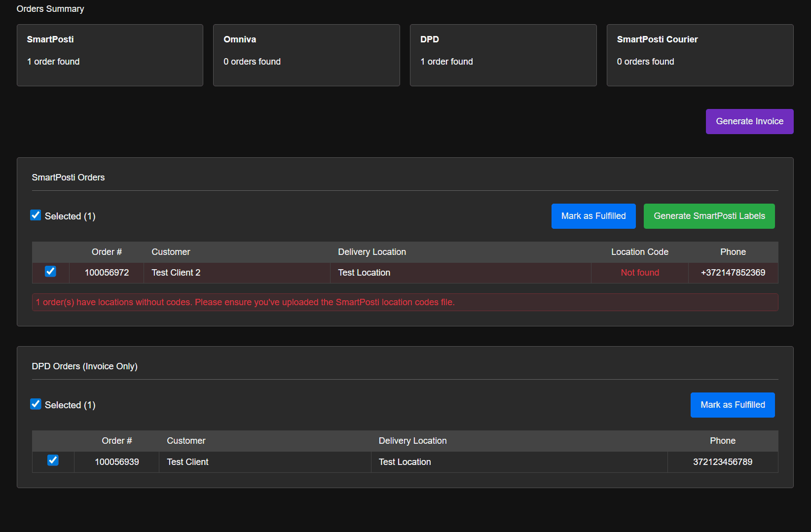
Task: Click the Generate SmartPosti Labels button
Action: click(x=709, y=216)
